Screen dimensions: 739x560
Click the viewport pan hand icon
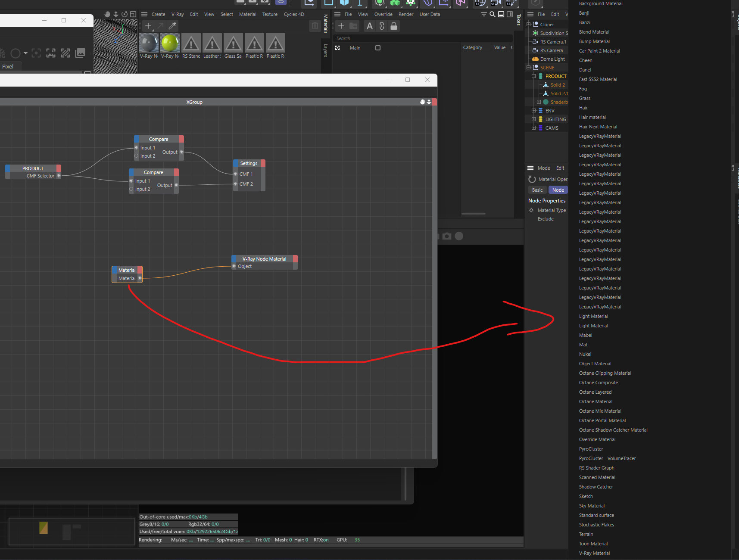point(107,14)
